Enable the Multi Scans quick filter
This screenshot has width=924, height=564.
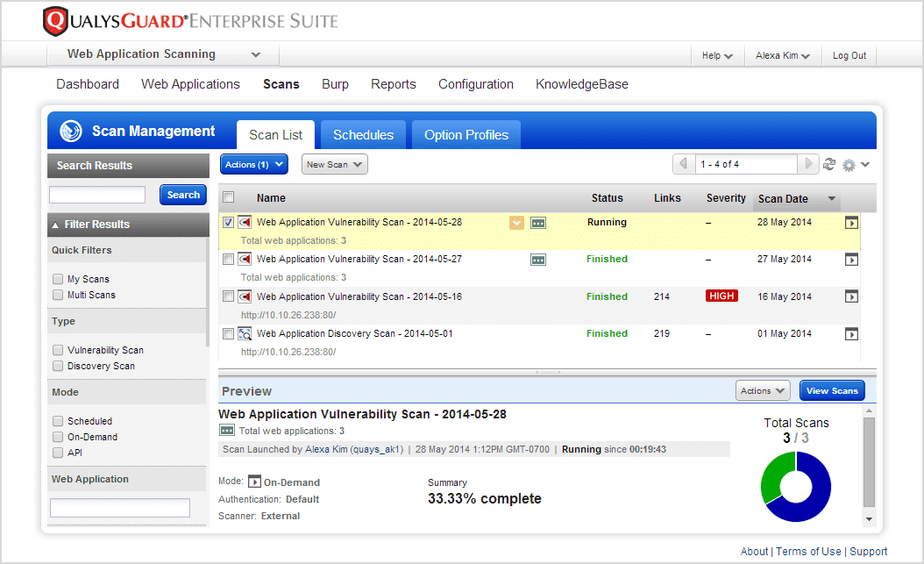coord(58,295)
